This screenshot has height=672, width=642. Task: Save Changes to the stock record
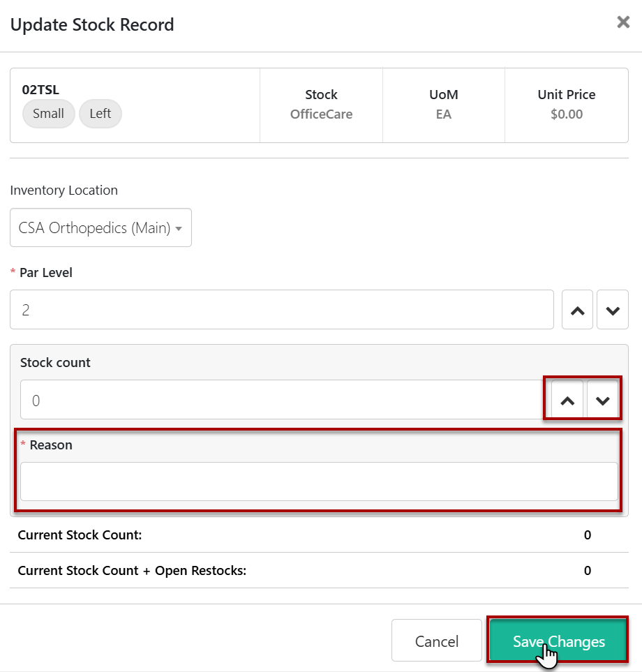558,640
